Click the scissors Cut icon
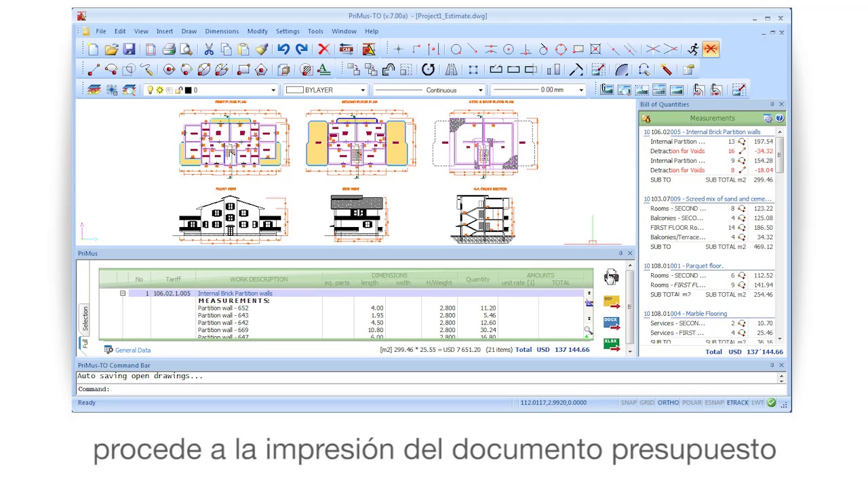 pyautogui.click(x=209, y=49)
